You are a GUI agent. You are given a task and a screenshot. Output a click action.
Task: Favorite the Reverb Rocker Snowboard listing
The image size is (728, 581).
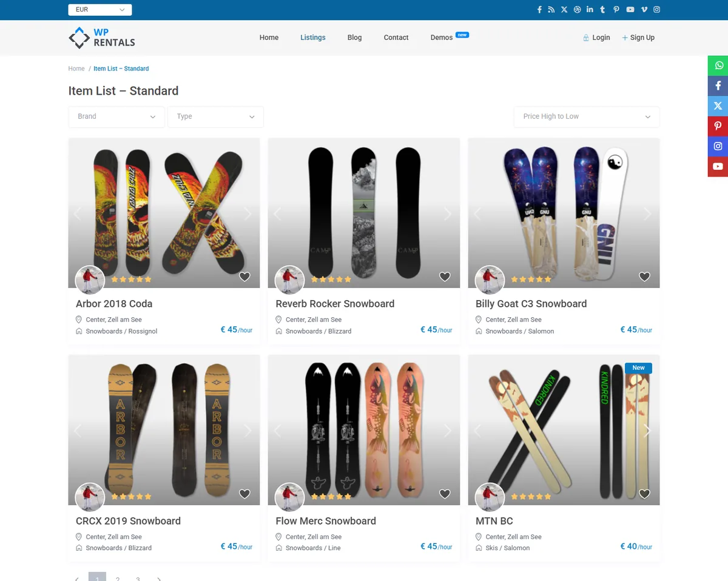point(445,277)
